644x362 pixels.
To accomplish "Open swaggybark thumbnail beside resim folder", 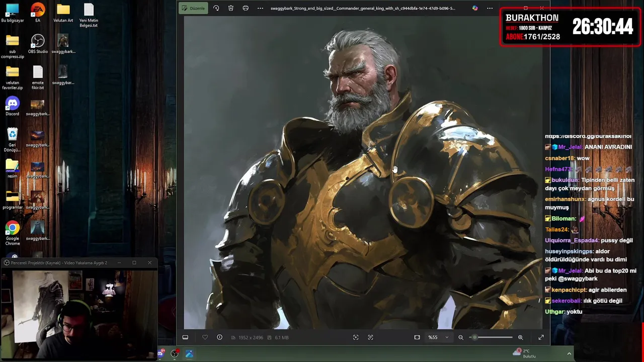I will (38, 169).
